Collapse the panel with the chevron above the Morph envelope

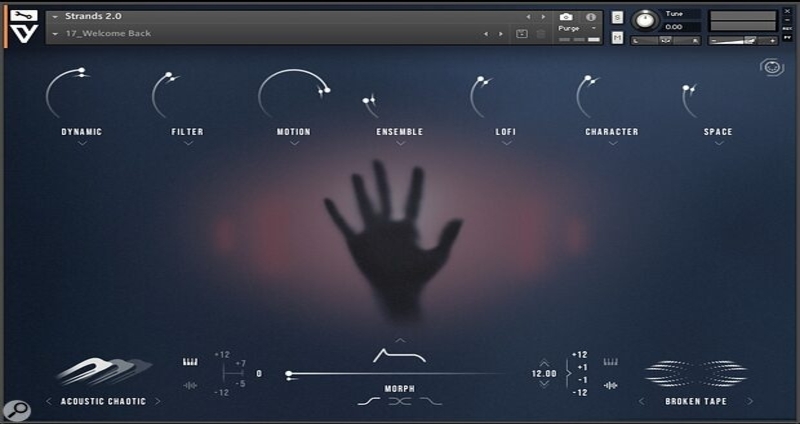pos(401,340)
